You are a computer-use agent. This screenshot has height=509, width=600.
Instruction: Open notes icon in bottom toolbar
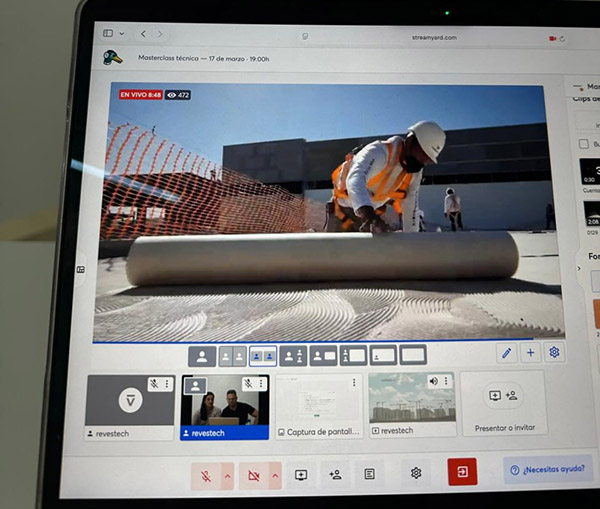(369, 474)
